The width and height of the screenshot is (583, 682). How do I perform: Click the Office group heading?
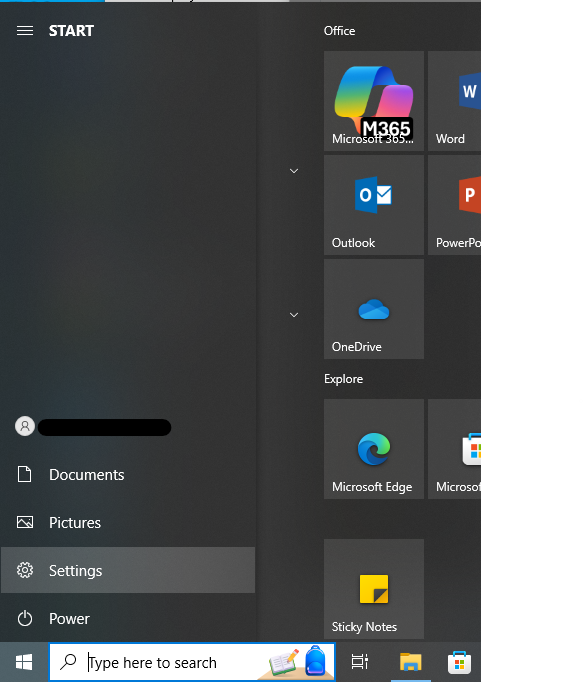(x=339, y=31)
